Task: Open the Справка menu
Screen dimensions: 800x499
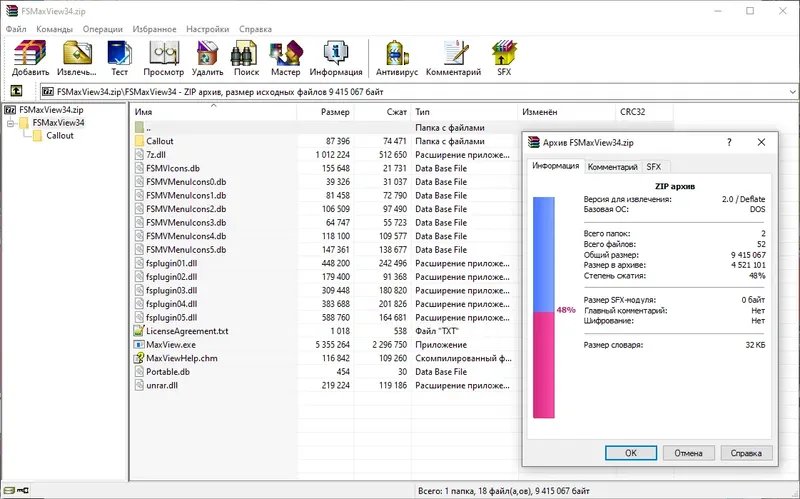Action: 255,29
